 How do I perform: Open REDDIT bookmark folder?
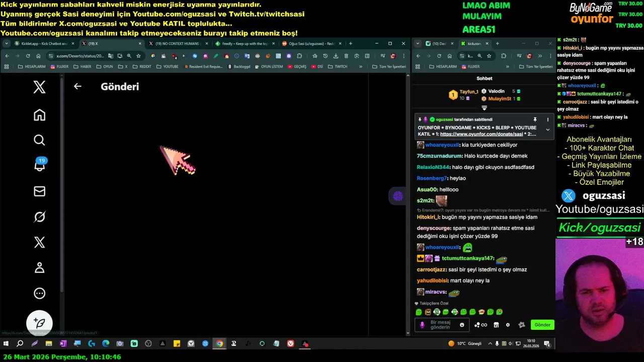[141, 66]
